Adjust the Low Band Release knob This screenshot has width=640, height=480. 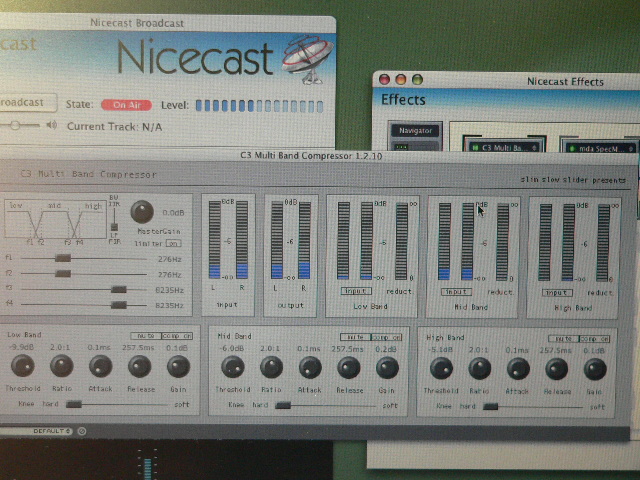[x=140, y=367]
